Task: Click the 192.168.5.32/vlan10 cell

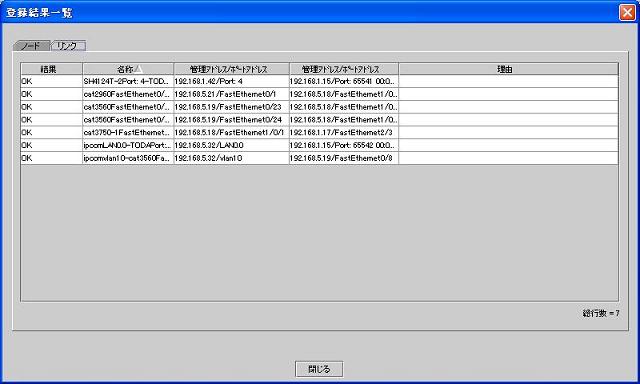Action: 231,158
